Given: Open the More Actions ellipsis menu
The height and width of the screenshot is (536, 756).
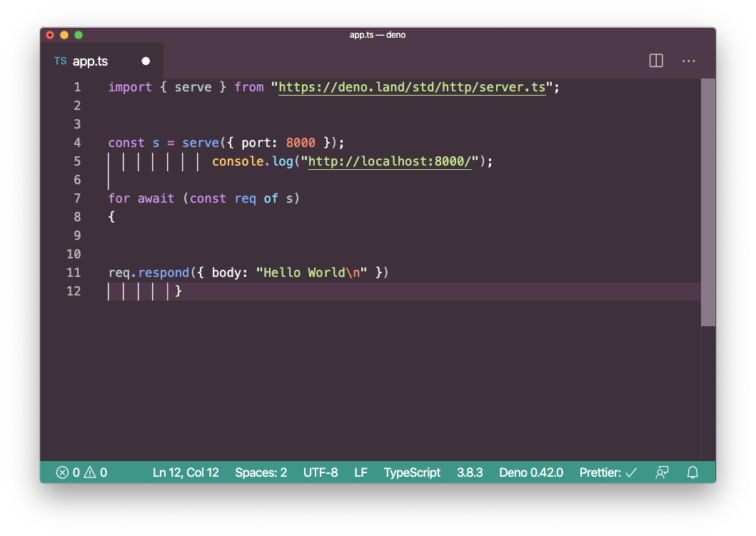Looking at the screenshot, I should 688,61.
